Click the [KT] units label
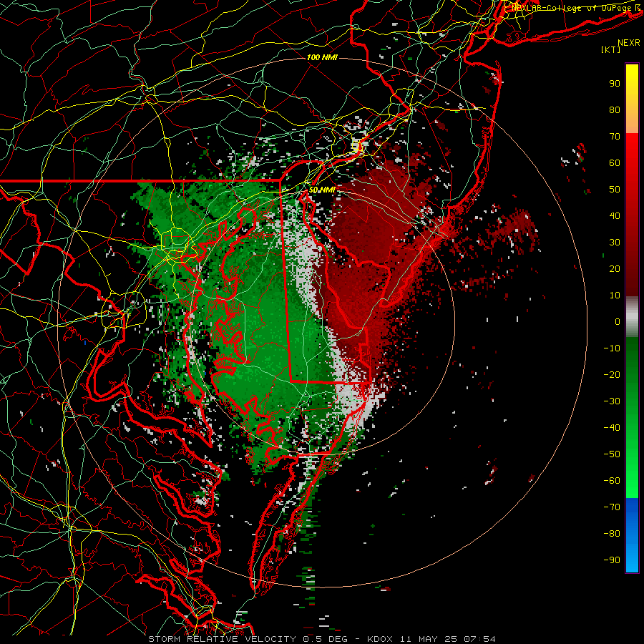The height and width of the screenshot is (644, 644). click(611, 49)
